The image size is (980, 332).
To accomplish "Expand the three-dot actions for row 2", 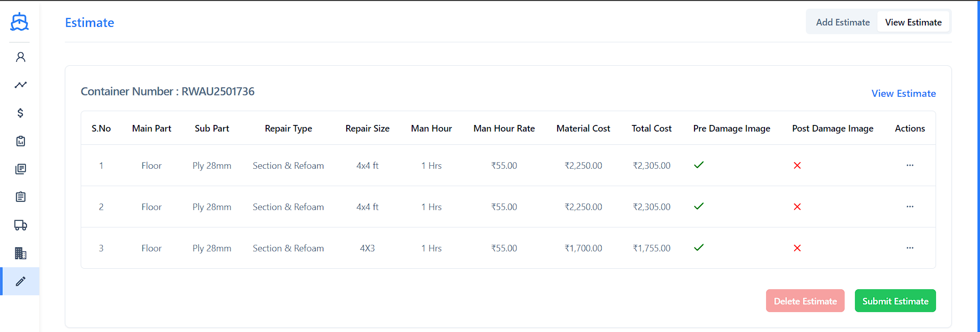I will (910, 207).
